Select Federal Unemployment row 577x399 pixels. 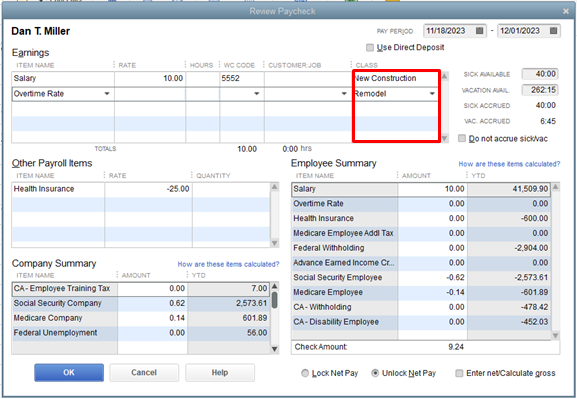tap(141, 333)
